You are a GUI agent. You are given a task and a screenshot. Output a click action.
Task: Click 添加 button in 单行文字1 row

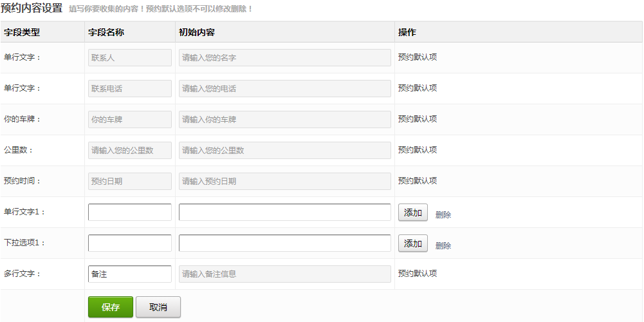pos(412,213)
